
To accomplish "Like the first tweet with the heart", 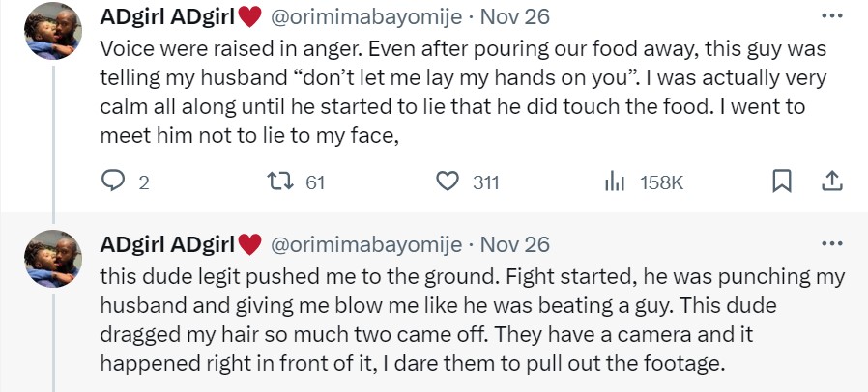I will tap(447, 181).
